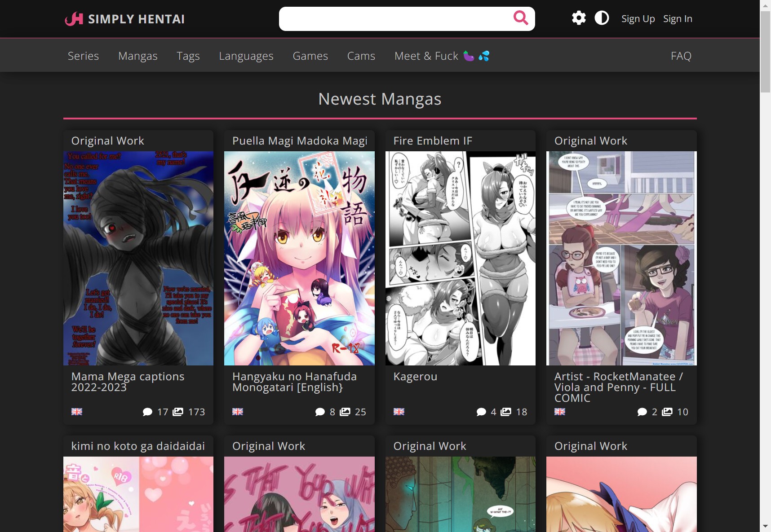Click the search magnifier icon

520,18
